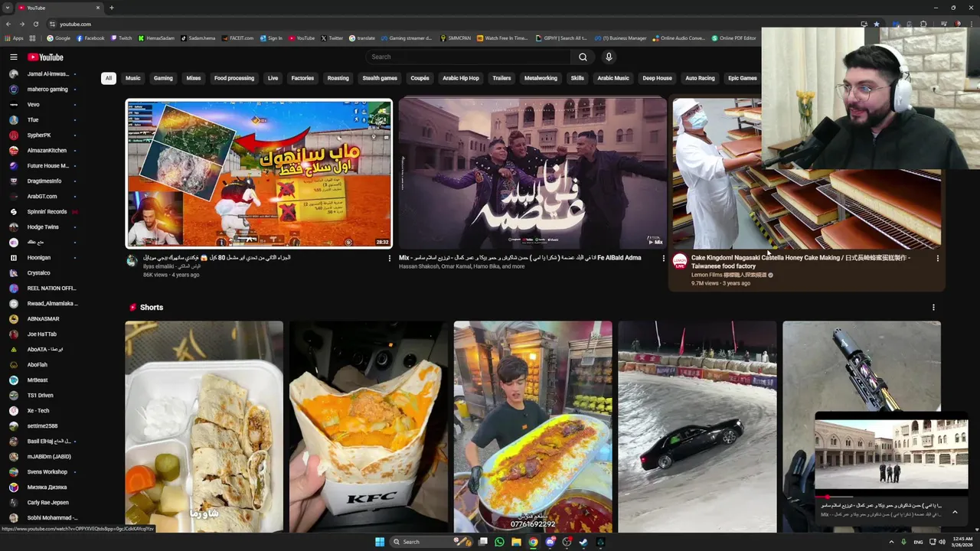Select the All filter chip
The width and height of the screenshot is (980, 551).
pyautogui.click(x=109, y=78)
